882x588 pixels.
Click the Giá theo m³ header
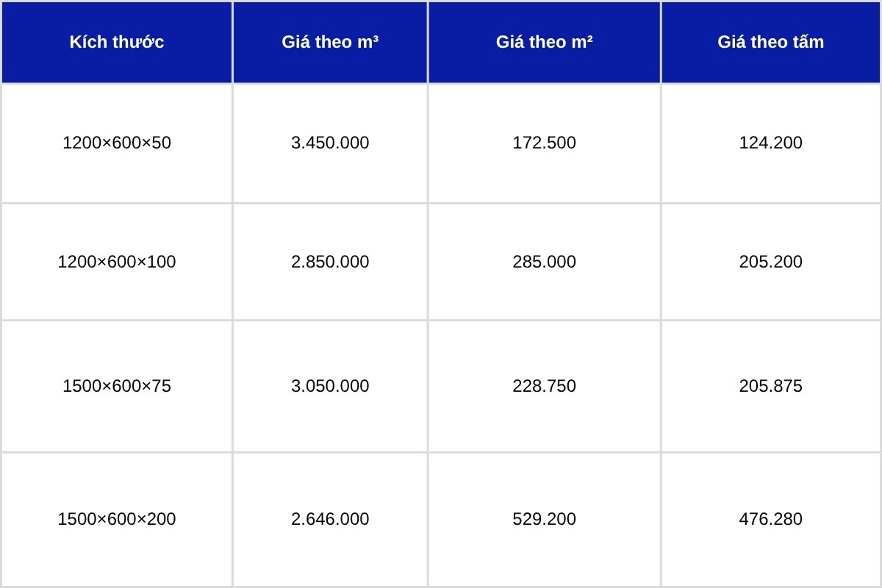(x=330, y=42)
